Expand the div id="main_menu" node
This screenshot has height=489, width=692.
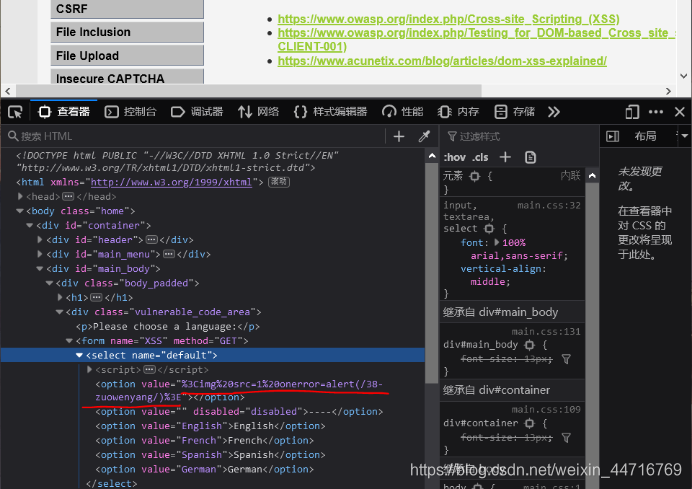(x=40, y=254)
